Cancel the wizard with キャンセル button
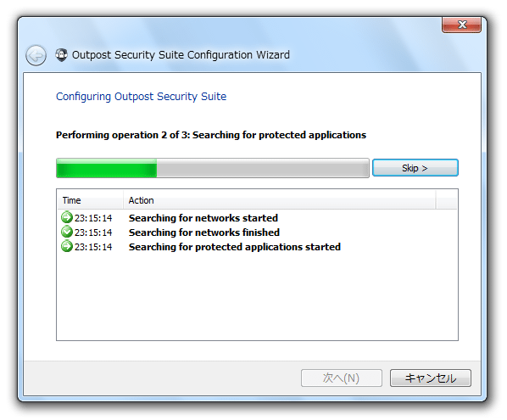This screenshot has width=507, height=420. pyautogui.click(x=431, y=378)
